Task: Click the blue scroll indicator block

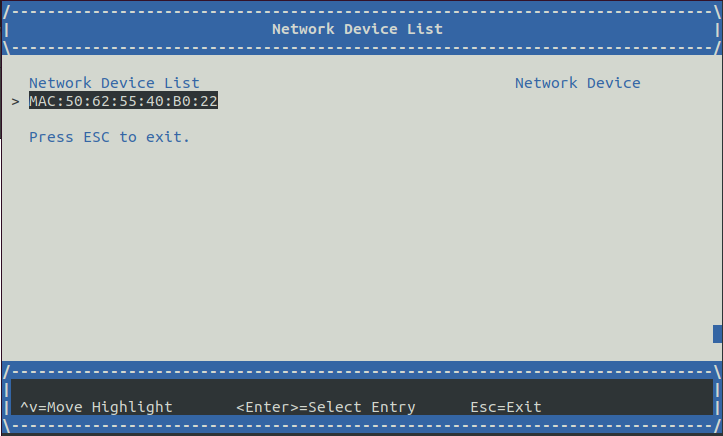Action: tap(717, 334)
